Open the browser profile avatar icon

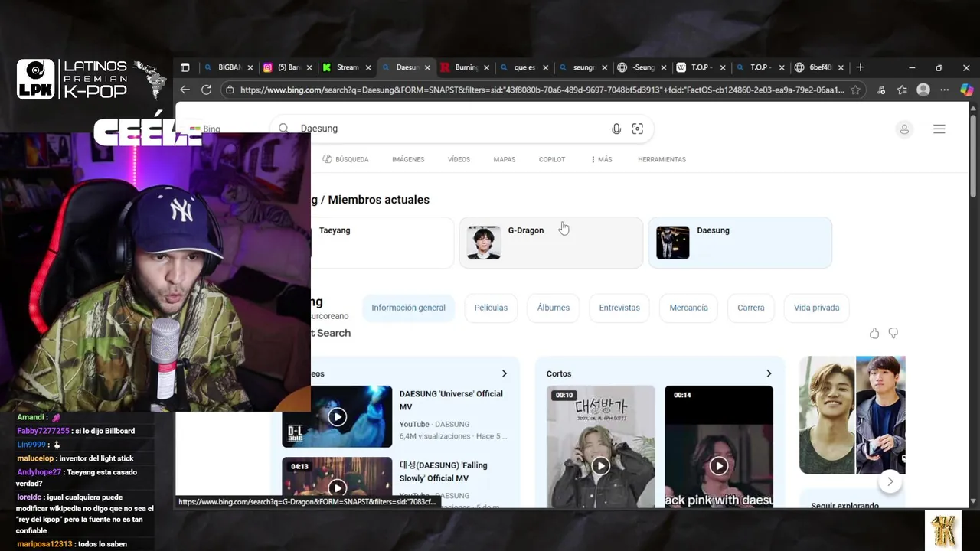[923, 90]
